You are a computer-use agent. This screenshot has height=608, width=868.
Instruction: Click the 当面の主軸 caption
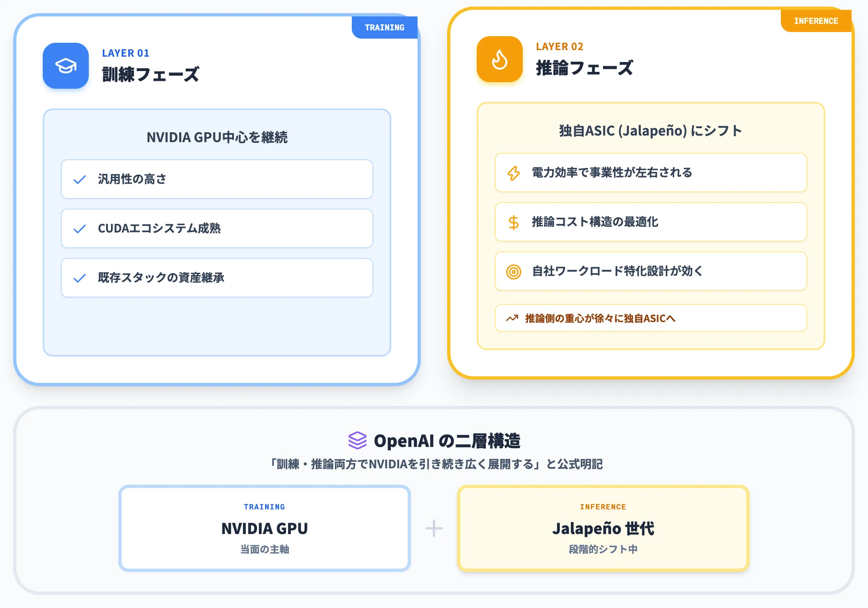[265, 549]
